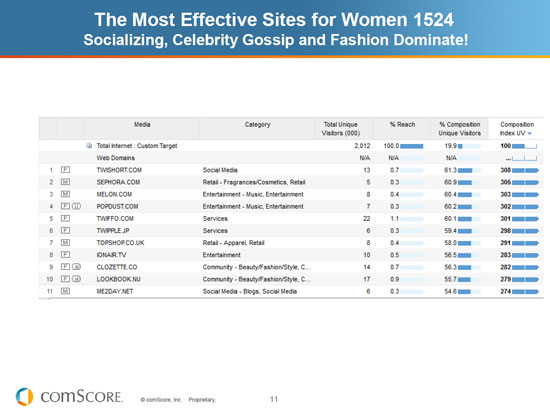Click the 274 index value for ME2DAY.NET
Image resolution: width=550 pixels, height=409 pixels.
coord(505,291)
